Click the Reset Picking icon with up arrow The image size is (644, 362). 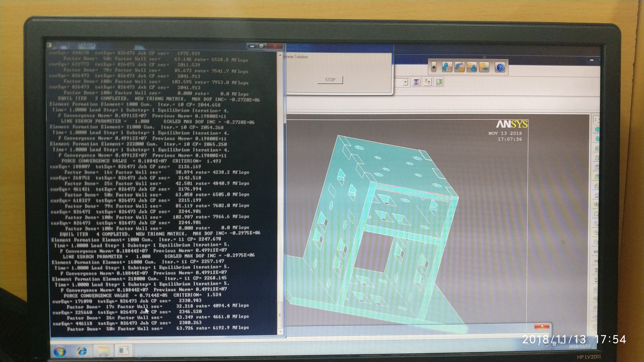tap(427, 82)
